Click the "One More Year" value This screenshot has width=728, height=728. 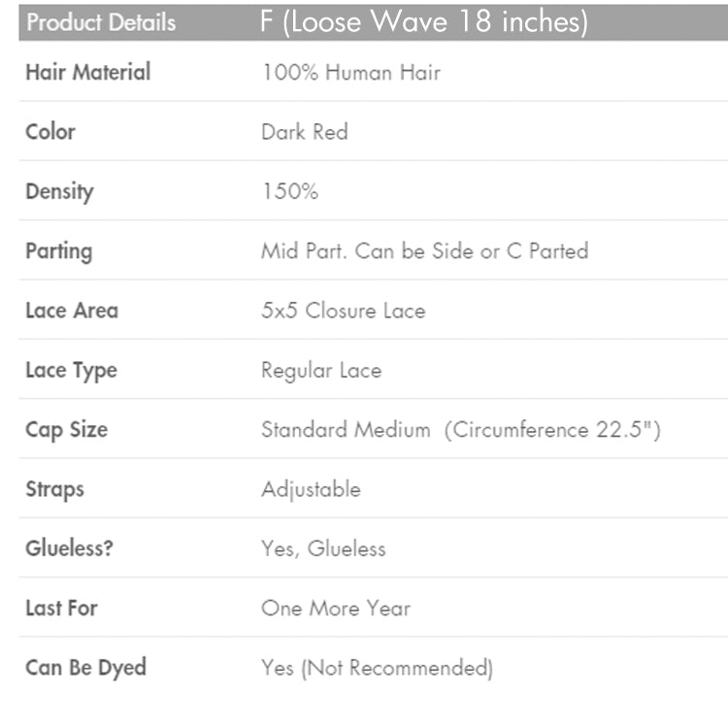pyautogui.click(x=336, y=609)
